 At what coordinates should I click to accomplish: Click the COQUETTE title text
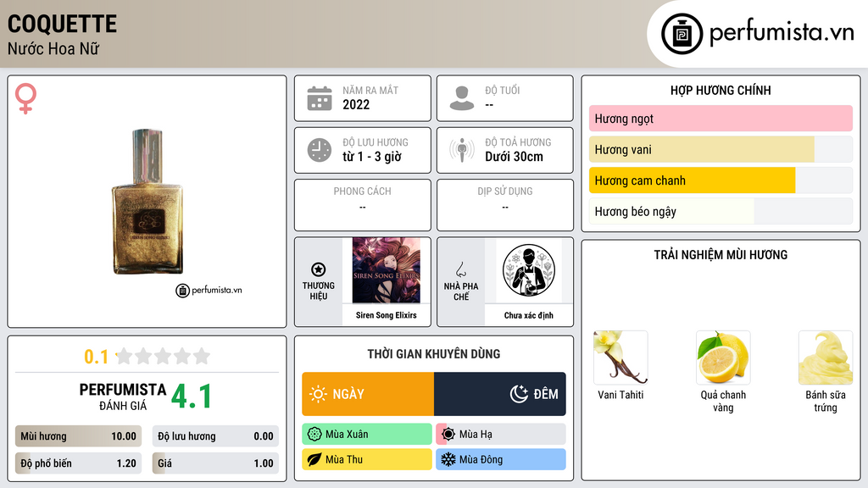[x=62, y=25]
